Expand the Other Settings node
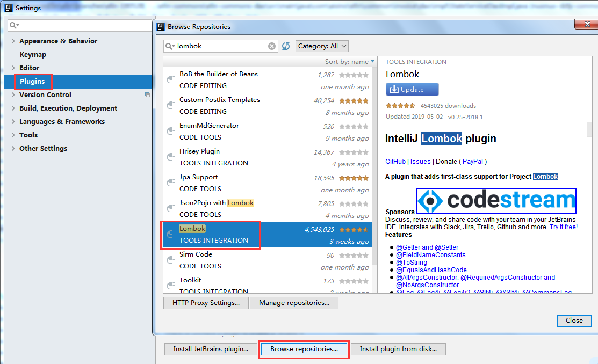The width and height of the screenshot is (598, 364). [13, 149]
